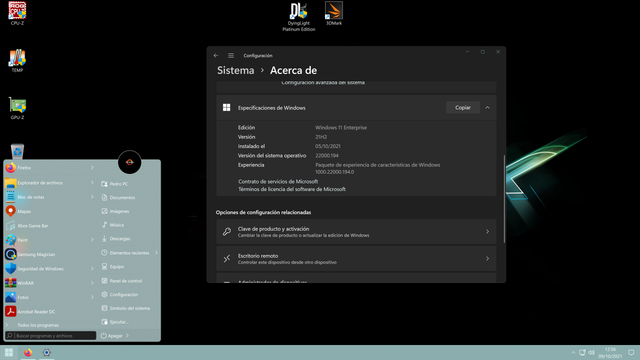Screen dimensions: 640x360
Task: Click the Settings gear icon on taskbar
Action: pos(47,352)
